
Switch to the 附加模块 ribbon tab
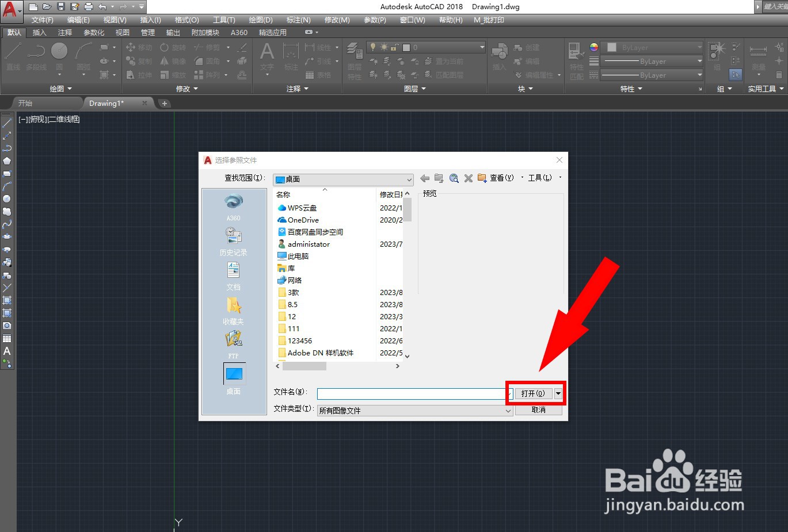point(205,33)
